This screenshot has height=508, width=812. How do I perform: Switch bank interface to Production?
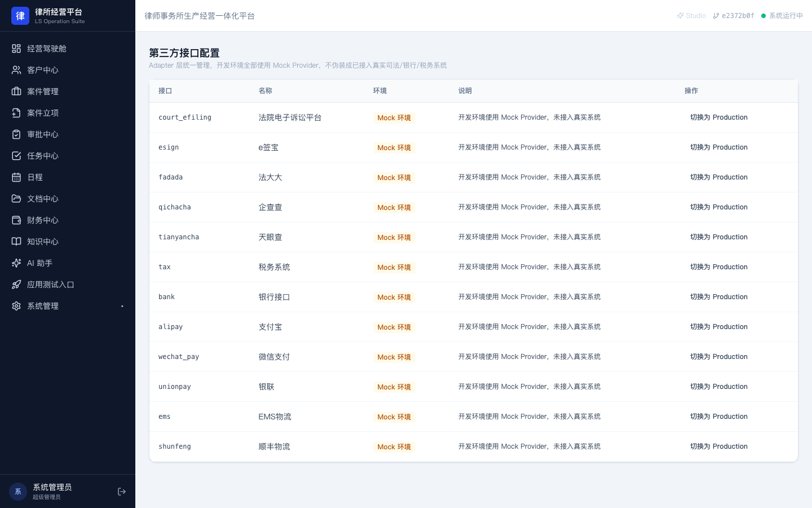click(x=719, y=297)
